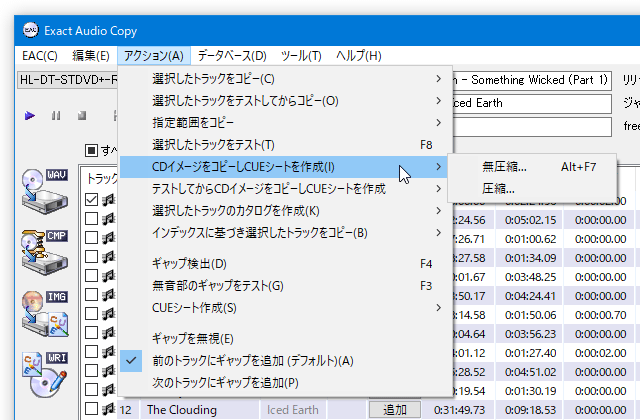Viewport: 640px width, 420px height.
Task: Click music note icon of track 12
Action: pyautogui.click(x=108, y=409)
